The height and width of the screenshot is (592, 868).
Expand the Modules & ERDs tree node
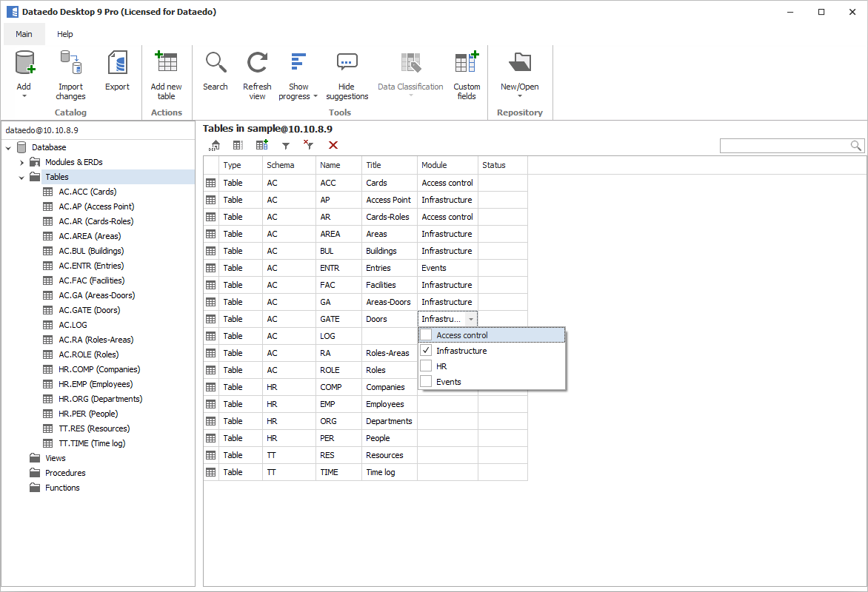pyautogui.click(x=22, y=162)
